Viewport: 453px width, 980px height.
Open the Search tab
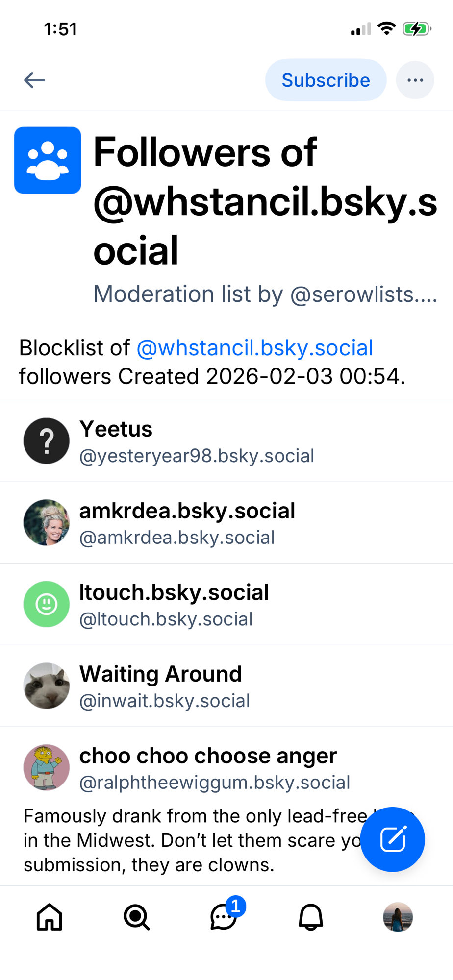click(x=136, y=917)
